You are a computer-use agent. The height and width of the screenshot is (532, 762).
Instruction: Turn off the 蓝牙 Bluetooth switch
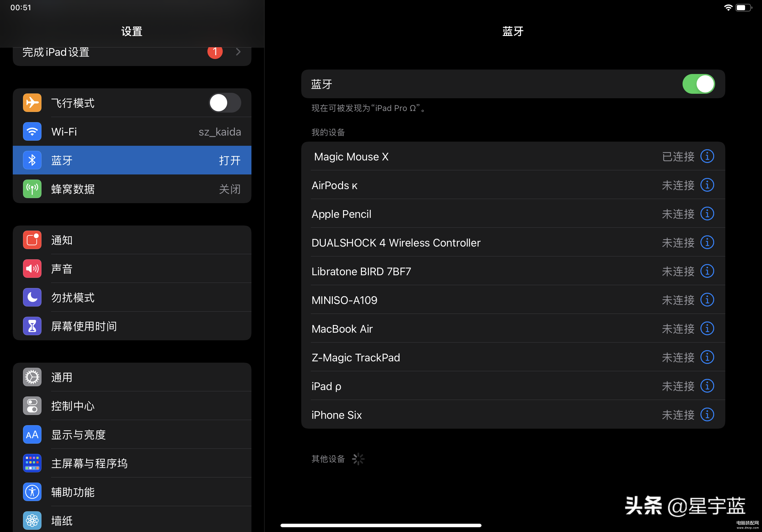pyautogui.click(x=698, y=84)
